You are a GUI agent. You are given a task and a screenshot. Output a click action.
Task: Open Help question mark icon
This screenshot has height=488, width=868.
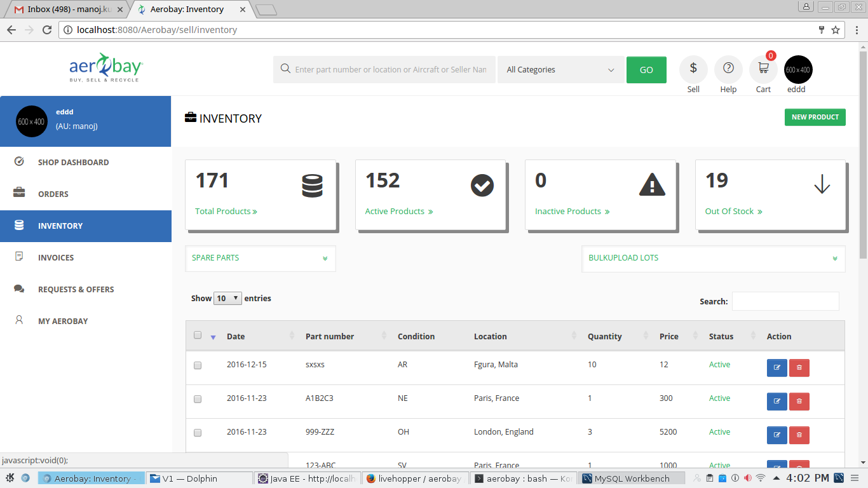tap(728, 69)
